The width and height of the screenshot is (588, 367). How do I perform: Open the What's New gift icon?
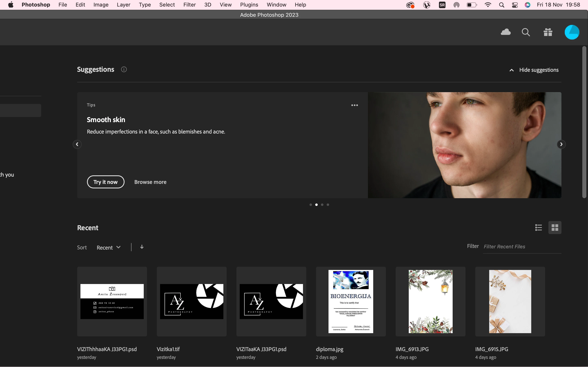(548, 32)
